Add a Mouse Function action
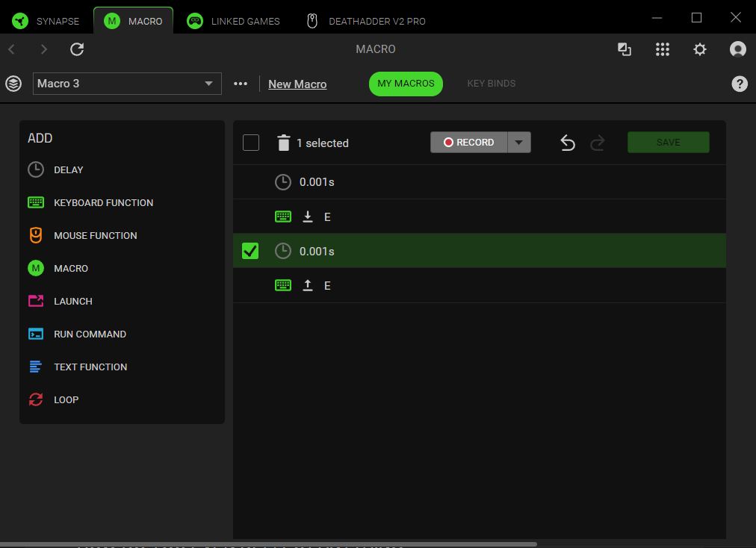Image resolution: width=756 pixels, height=548 pixels. click(x=96, y=236)
